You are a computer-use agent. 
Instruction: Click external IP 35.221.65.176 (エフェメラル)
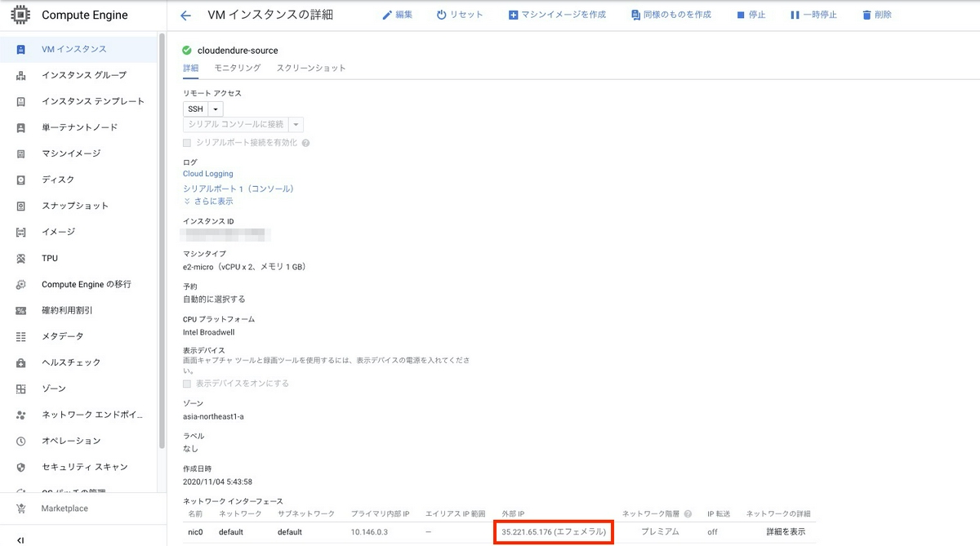click(554, 532)
